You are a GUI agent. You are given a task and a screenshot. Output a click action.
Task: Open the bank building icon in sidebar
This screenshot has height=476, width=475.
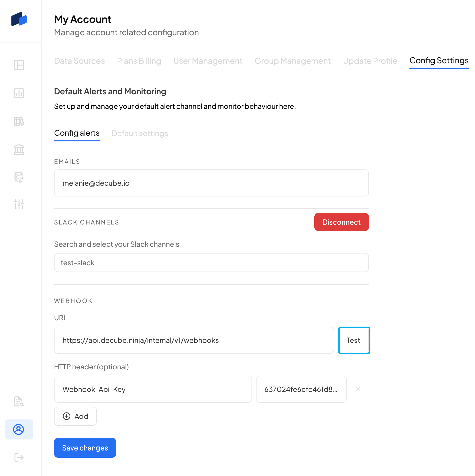(19, 149)
